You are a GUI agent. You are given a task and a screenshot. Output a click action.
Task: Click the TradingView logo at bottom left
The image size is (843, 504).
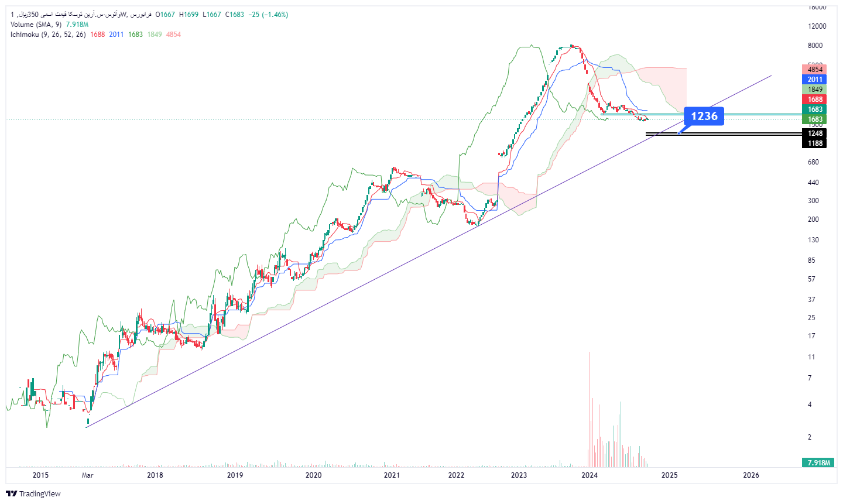click(x=33, y=493)
